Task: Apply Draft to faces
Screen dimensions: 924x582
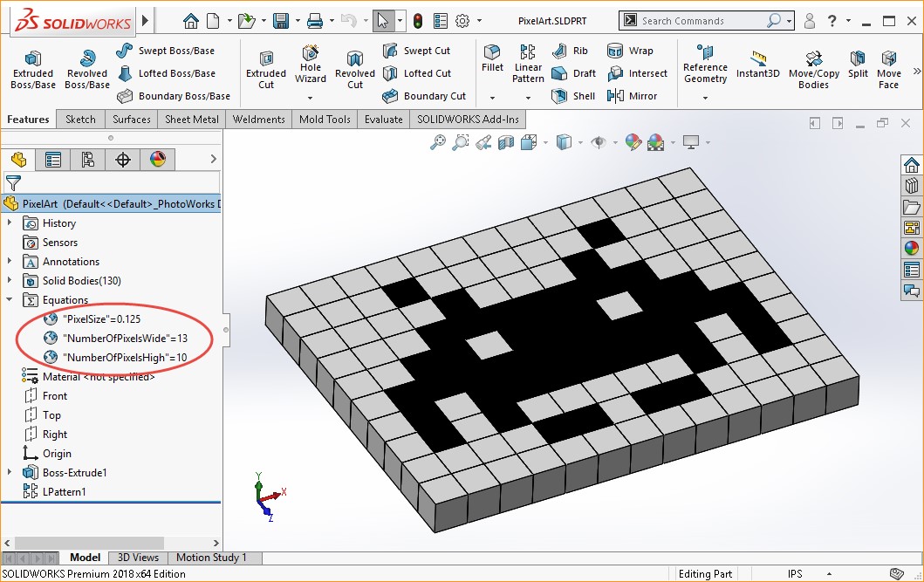Action: pyautogui.click(x=573, y=73)
